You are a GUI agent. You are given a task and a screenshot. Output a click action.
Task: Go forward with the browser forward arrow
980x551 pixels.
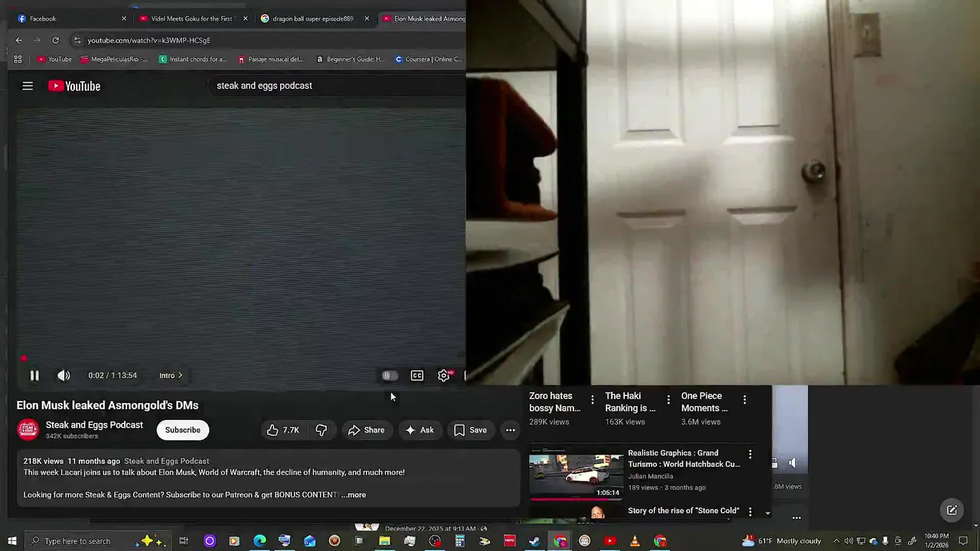coord(37,40)
